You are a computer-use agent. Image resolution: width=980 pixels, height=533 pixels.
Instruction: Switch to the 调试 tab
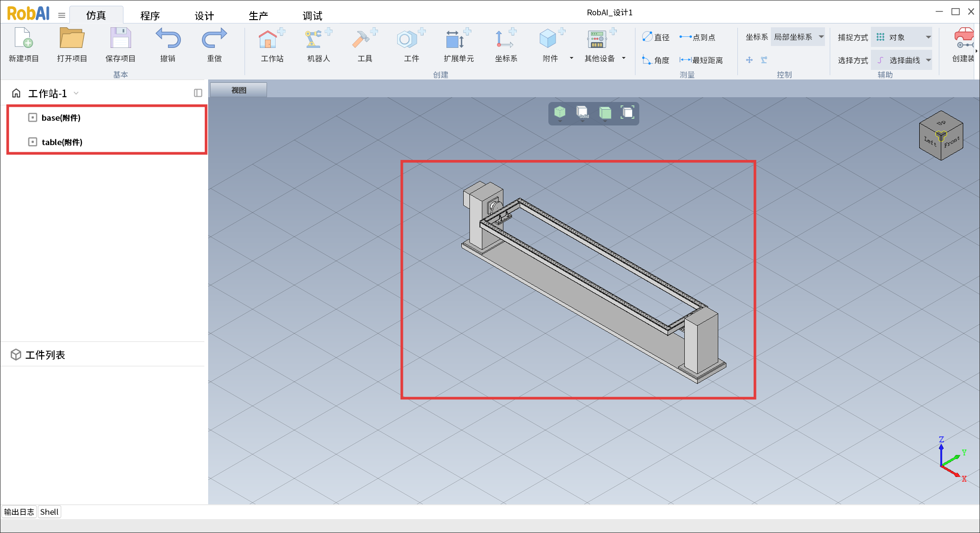click(x=312, y=15)
